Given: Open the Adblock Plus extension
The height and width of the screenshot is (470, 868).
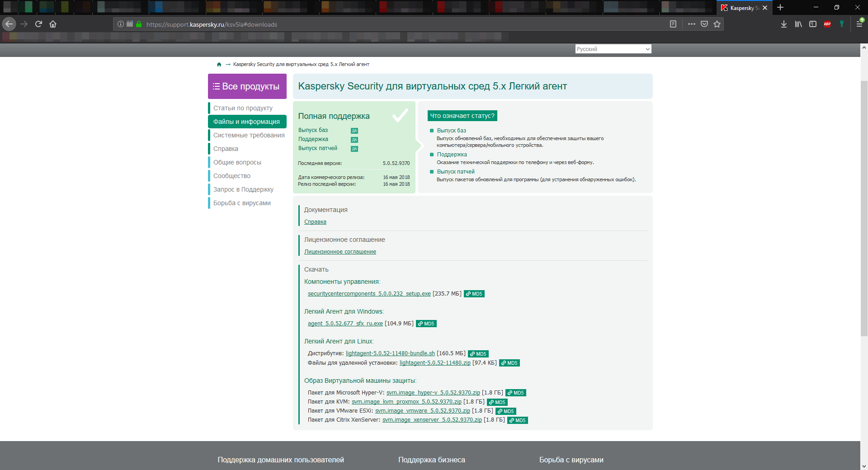Looking at the screenshot, I should (x=827, y=24).
